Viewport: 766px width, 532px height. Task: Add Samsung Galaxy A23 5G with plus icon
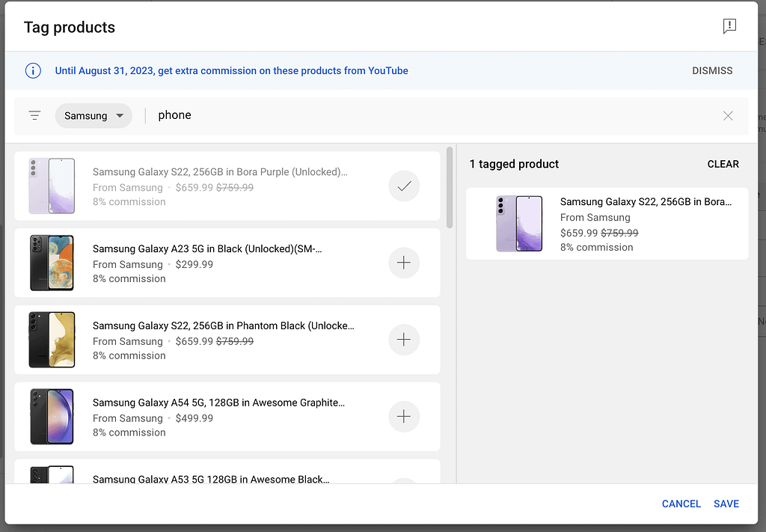point(404,263)
